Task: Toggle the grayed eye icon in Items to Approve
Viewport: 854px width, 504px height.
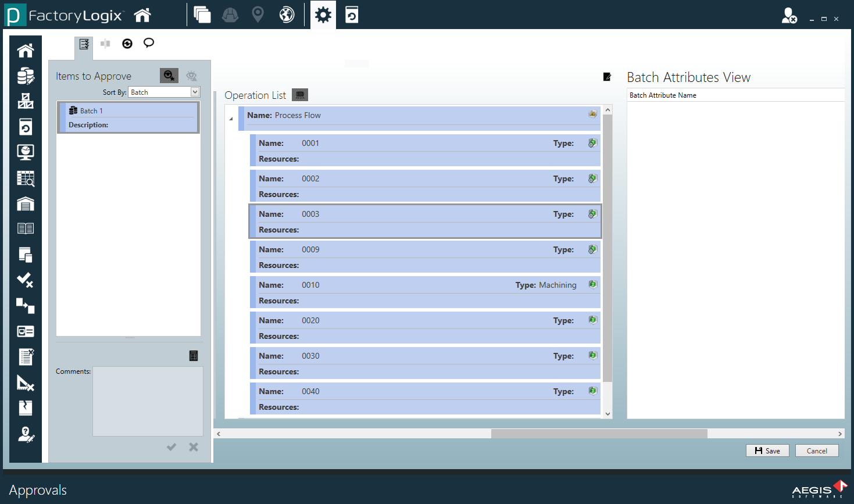Action: [192, 76]
